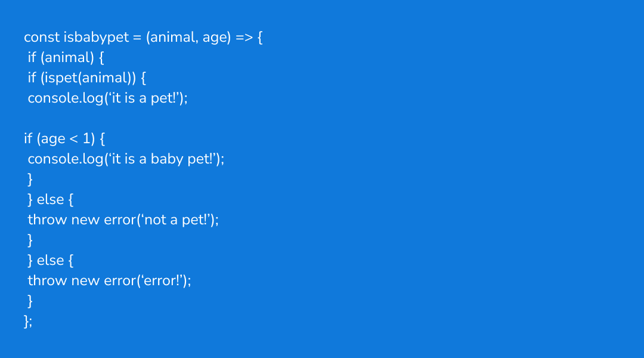The image size is (644, 358).
Task: Click the 'if (ispet(animal)) {' line
Action: tap(86, 78)
